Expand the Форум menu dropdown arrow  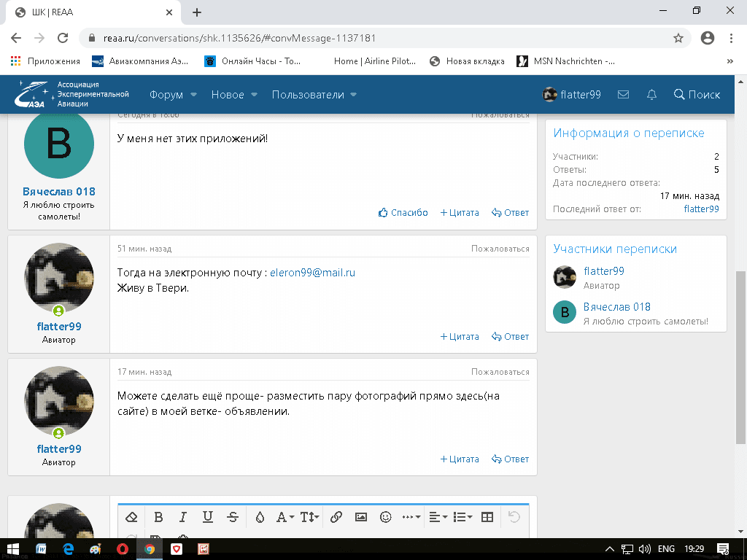point(194,95)
